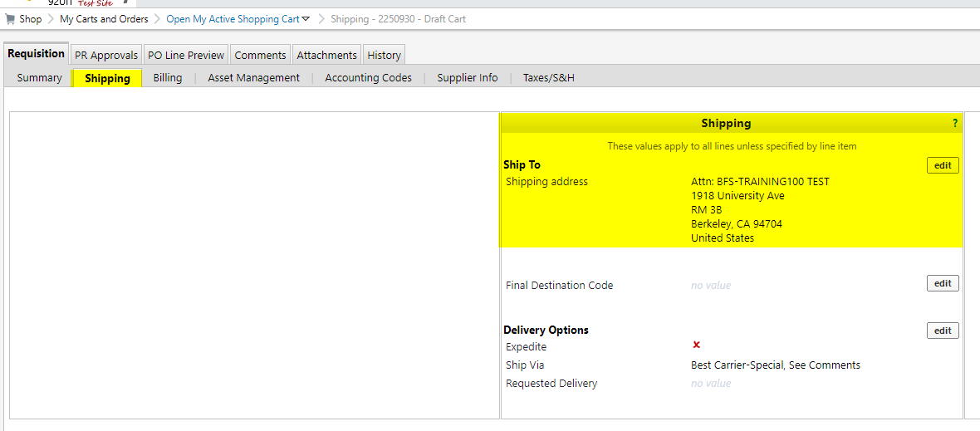Click the Delivery Options heading

click(x=546, y=330)
